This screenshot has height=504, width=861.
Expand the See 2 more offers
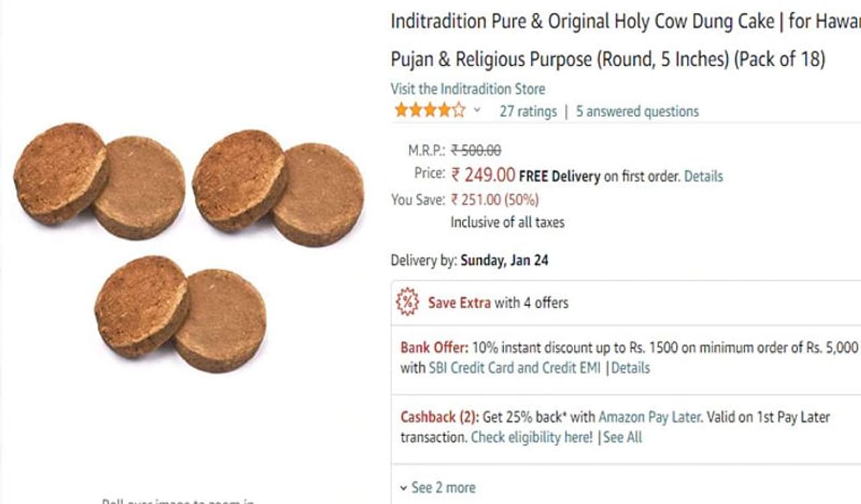click(437, 488)
